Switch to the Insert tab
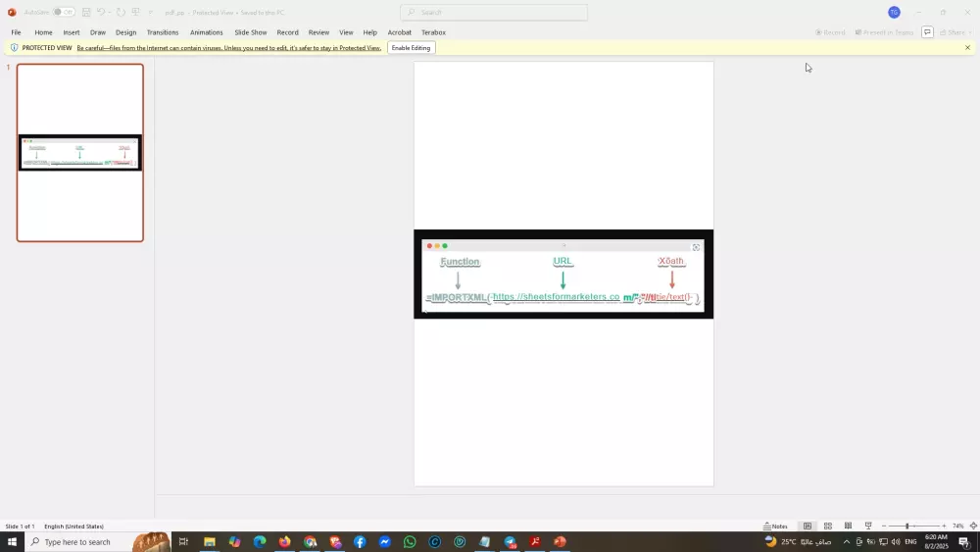The width and height of the screenshot is (980, 552). coord(72,32)
